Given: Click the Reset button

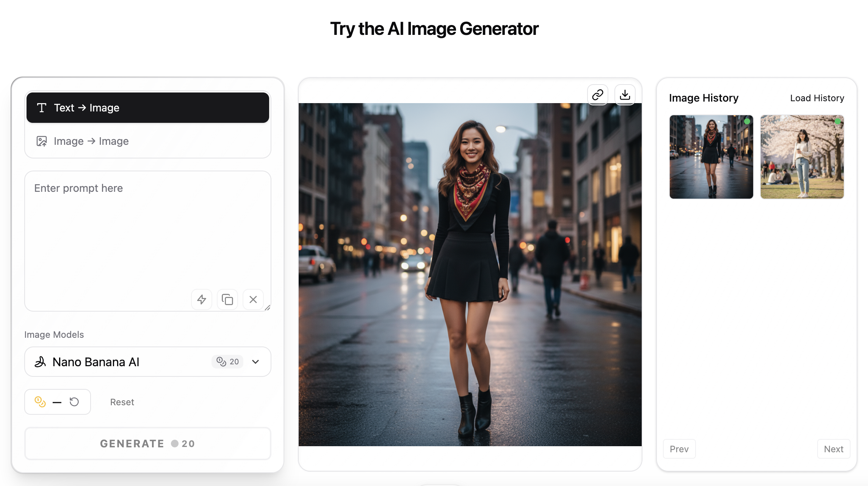Looking at the screenshot, I should click(x=122, y=402).
